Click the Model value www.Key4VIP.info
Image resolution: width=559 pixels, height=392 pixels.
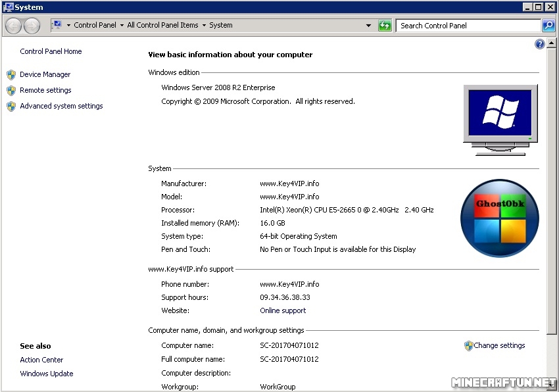[x=289, y=197]
